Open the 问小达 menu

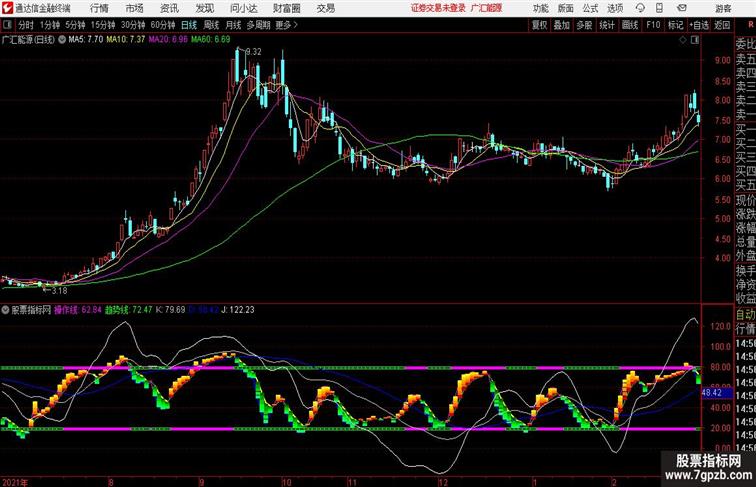(244, 8)
